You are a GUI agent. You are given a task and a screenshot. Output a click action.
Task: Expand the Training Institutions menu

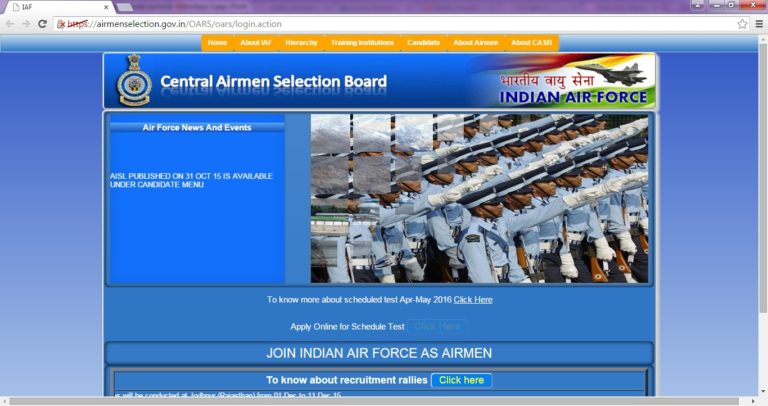(x=362, y=43)
